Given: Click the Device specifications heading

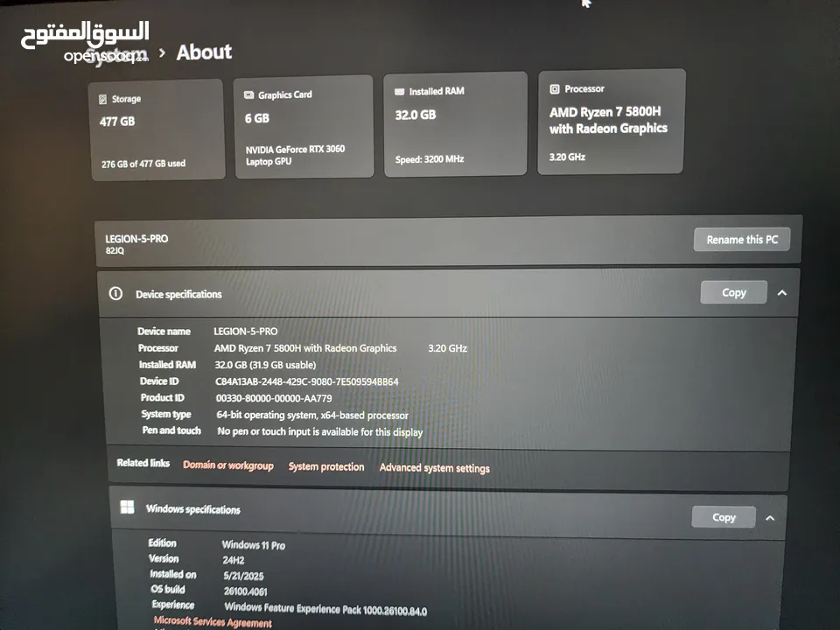Looking at the screenshot, I should (x=178, y=294).
